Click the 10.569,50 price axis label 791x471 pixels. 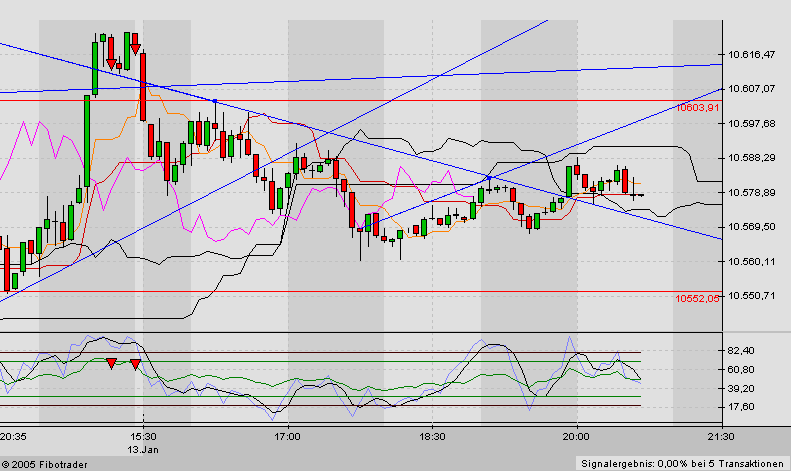coord(751,227)
